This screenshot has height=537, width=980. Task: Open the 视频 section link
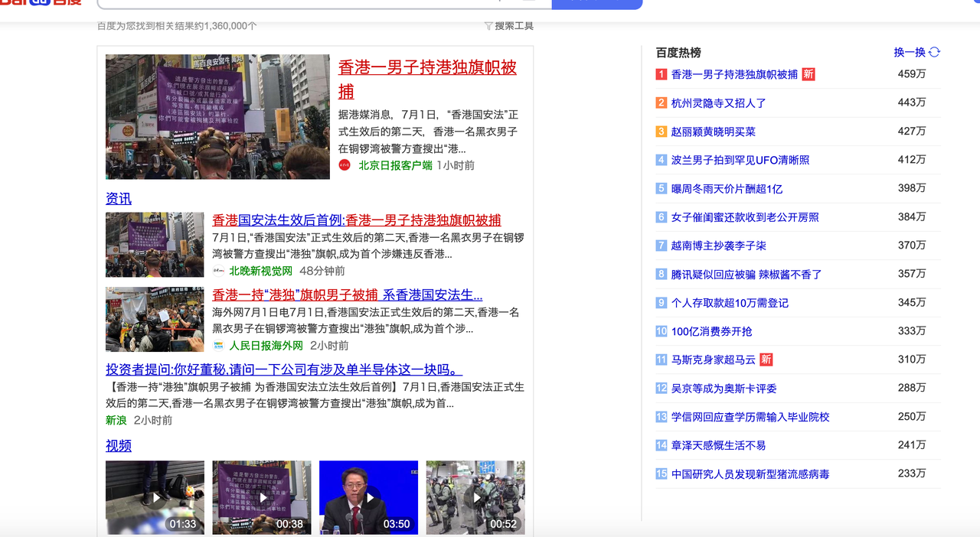[x=119, y=446]
